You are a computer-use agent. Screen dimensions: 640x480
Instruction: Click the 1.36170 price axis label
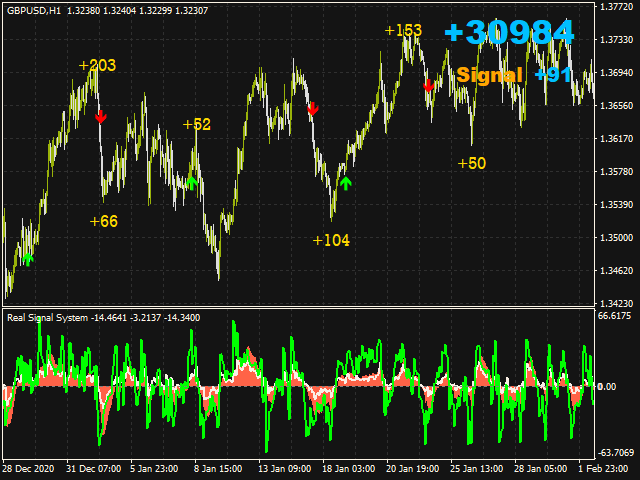point(616,138)
